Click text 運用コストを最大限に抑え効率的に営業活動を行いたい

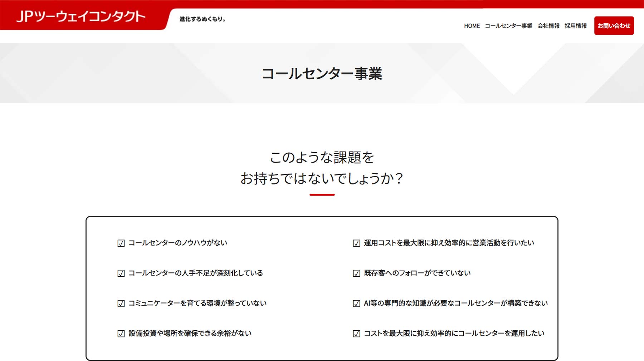point(449,243)
